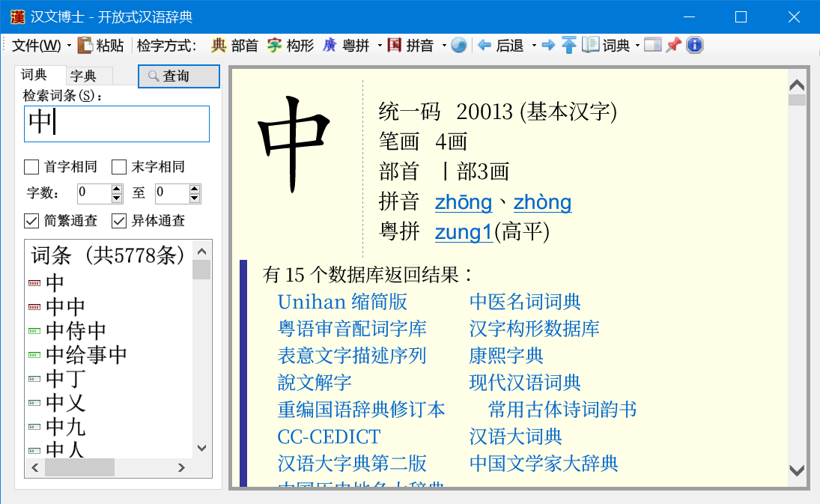The width and height of the screenshot is (820, 504).
Task: Click the up arrow toolbar icon
Action: coord(569,46)
